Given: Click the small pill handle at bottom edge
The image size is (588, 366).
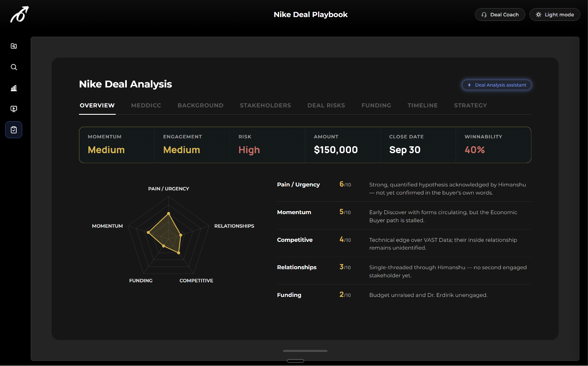Looking at the screenshot, I should [295, 361].
